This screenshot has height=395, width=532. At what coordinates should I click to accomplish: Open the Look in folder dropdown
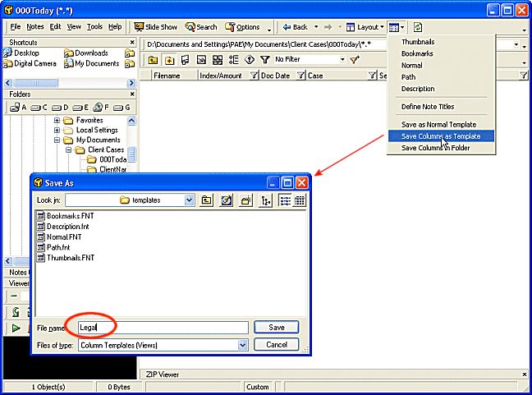point(190,200)
